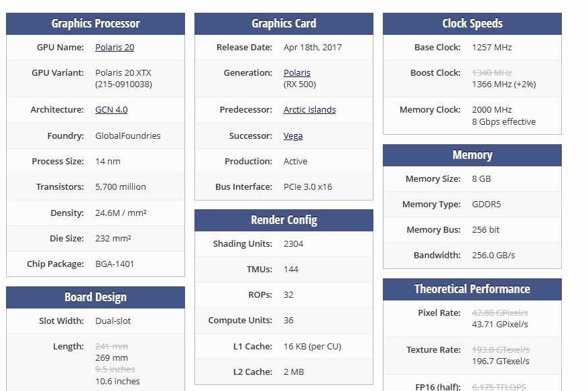Click the release date Apr 18th, 2017

[x=312, y=48]
